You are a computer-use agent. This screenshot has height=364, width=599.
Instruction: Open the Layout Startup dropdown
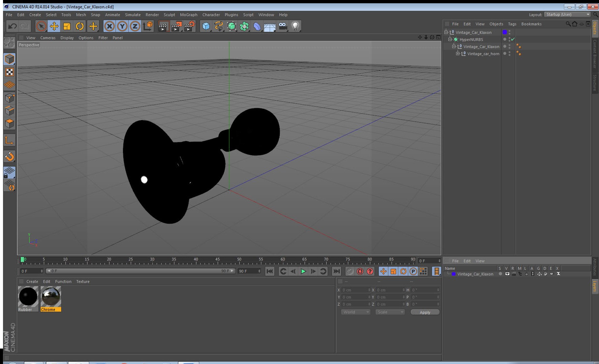click(x=567, y=14)
